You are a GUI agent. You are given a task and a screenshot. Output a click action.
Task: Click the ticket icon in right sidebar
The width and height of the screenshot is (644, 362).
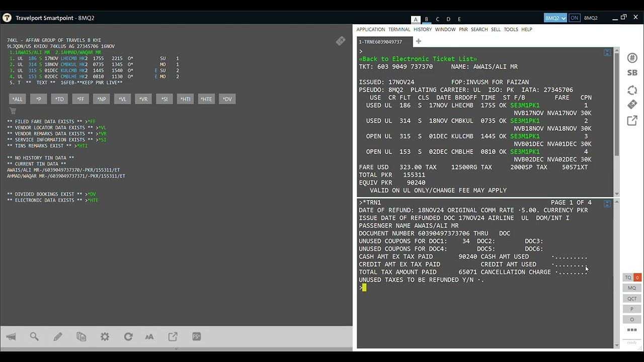632,105
